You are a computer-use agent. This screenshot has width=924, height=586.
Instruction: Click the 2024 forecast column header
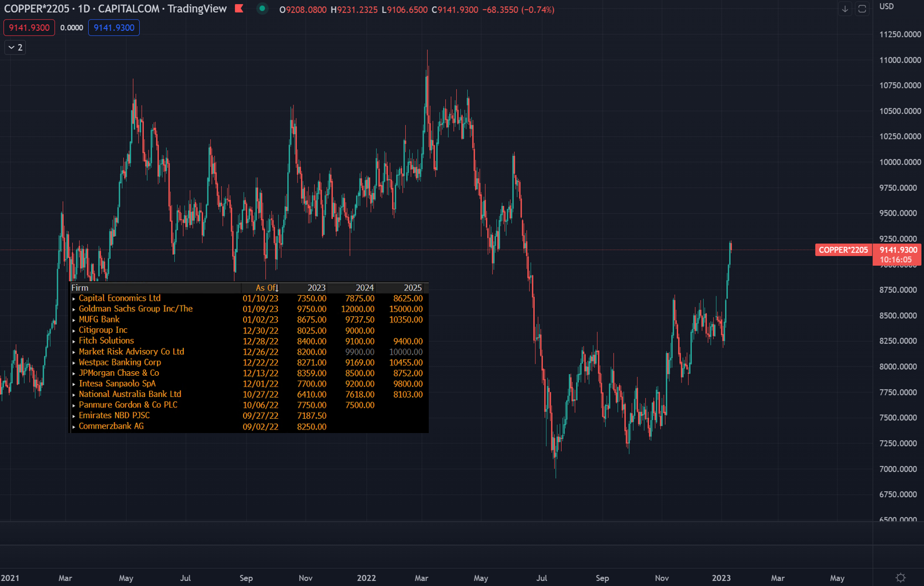[365, 288]
